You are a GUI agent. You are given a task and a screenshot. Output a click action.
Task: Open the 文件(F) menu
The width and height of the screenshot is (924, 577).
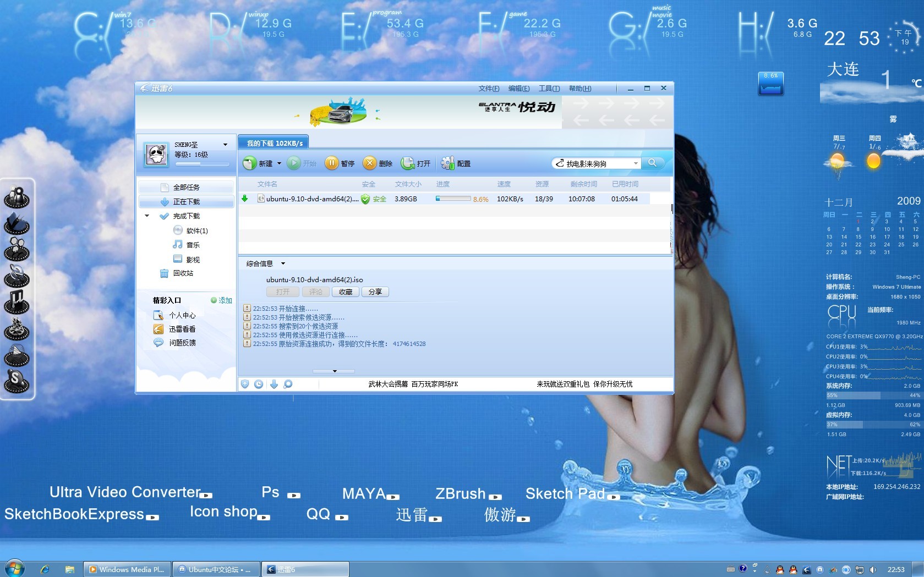(489, 89)
